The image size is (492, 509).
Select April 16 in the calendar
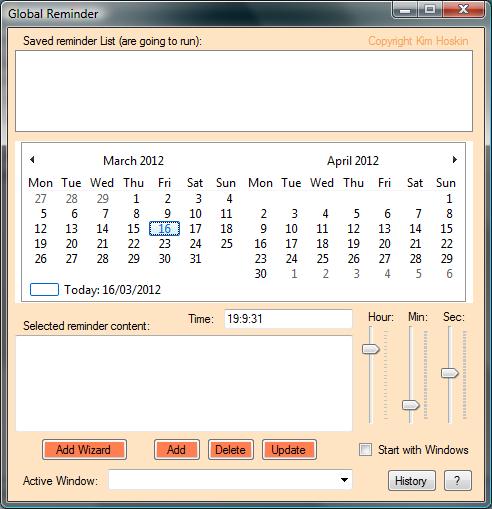click(260, 244)
